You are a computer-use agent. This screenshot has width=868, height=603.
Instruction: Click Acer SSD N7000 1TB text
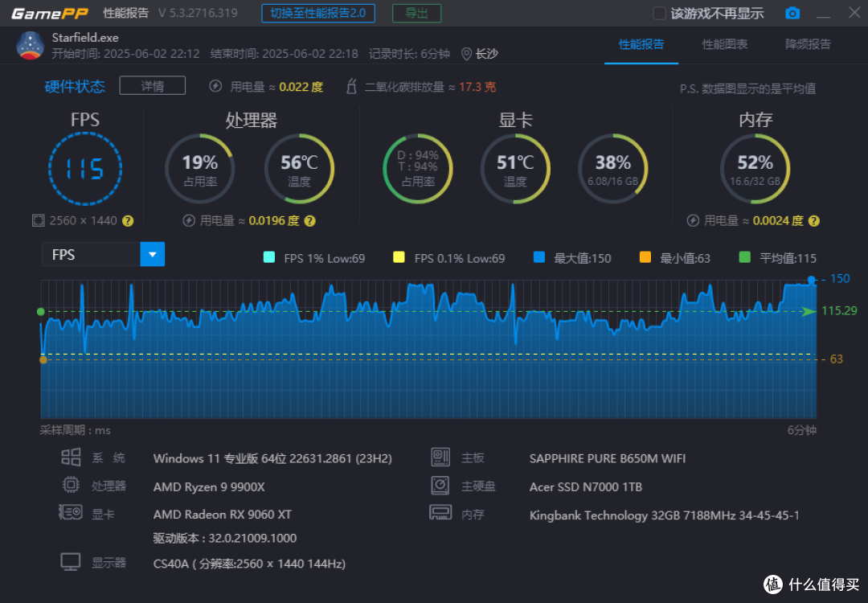tap(586, 487)
